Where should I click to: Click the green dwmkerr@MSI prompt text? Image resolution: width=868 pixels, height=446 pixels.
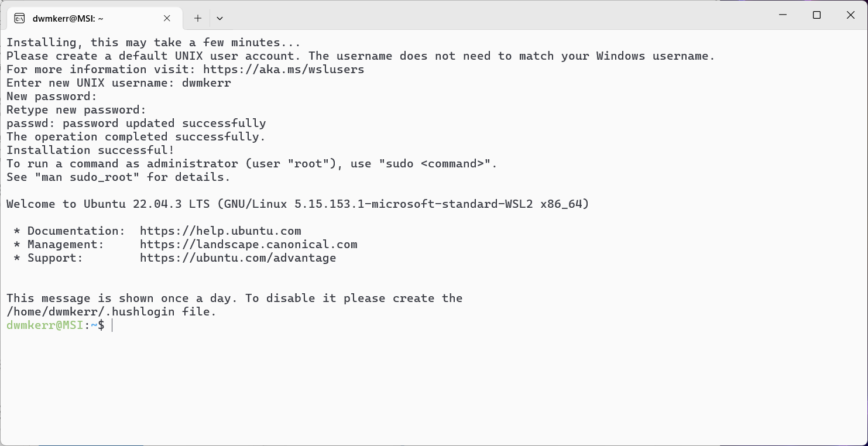coord(44,325)
